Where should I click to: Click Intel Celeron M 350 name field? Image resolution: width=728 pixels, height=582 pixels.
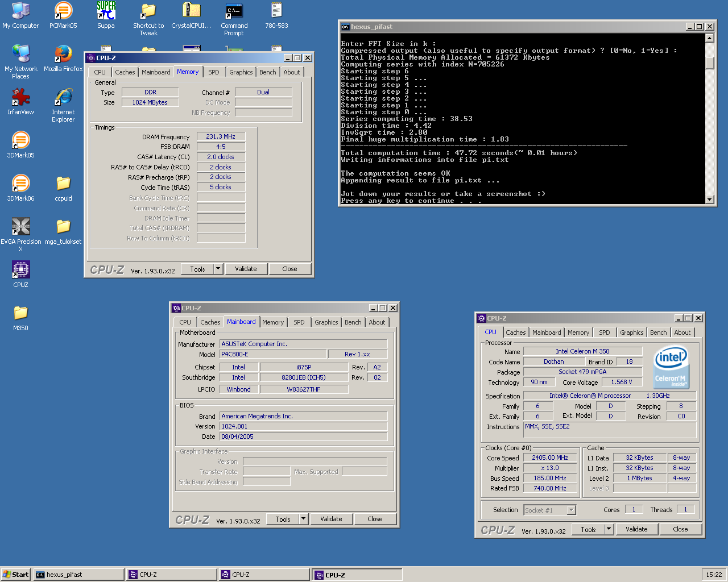click(x=582, y=351)
